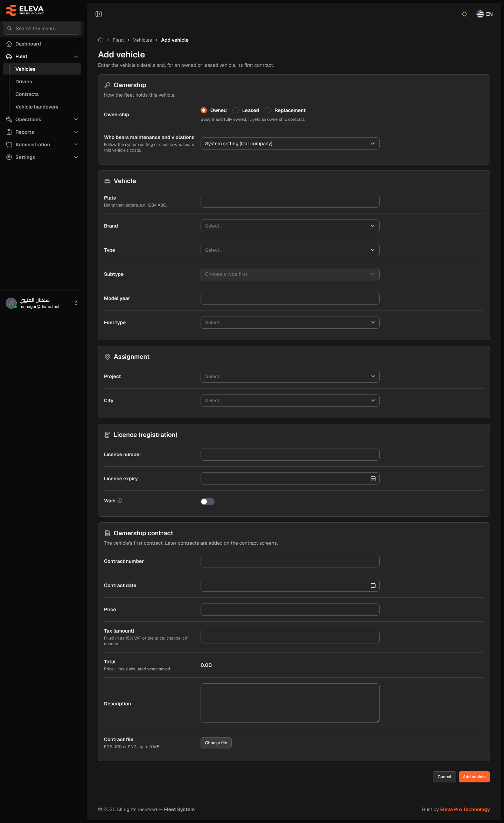This screenshot has width=504, height=823.
Task: Click the user avatar icon
Action: coord(11,303)
